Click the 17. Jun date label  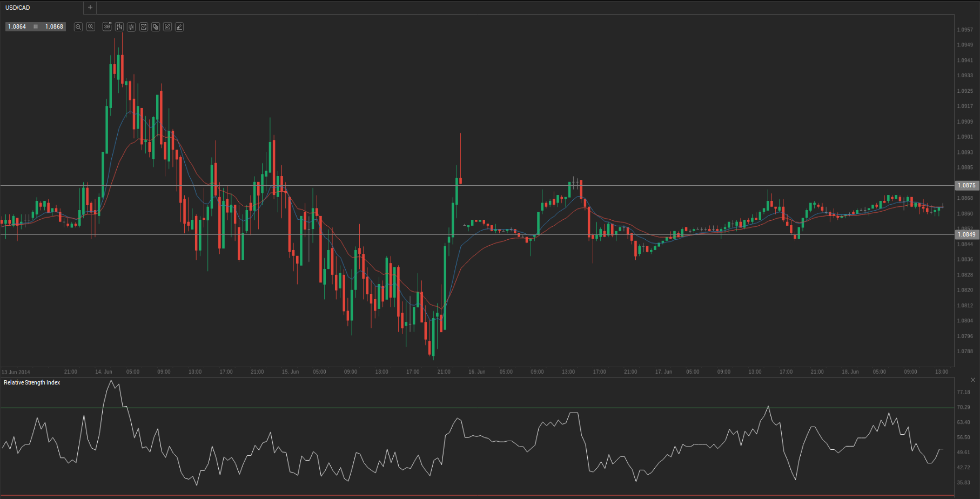pos(663,372)
